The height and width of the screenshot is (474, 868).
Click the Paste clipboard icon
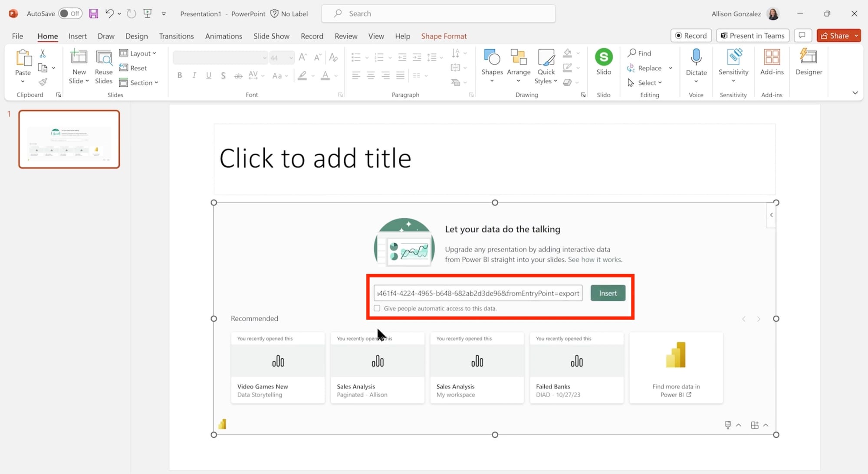(23, 58)
